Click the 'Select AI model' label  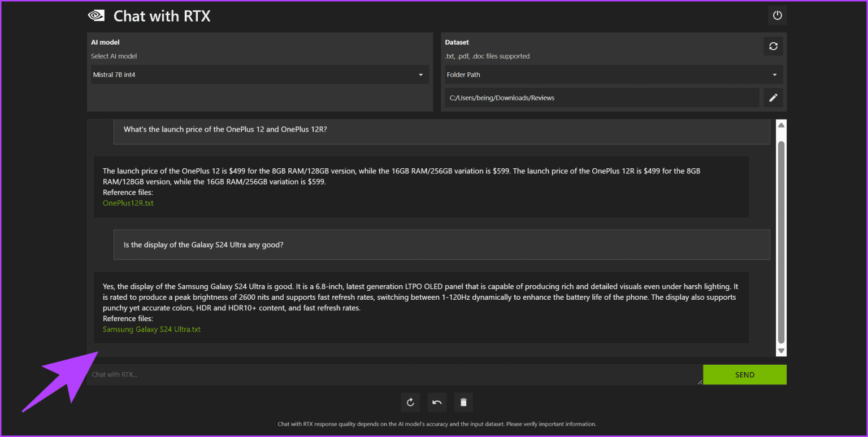coord(114,56)
